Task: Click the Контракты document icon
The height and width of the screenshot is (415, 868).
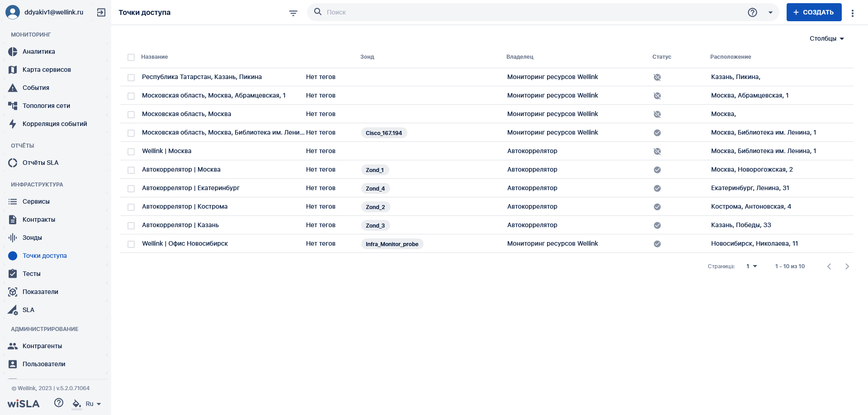Action: click(x=13, y=219)
